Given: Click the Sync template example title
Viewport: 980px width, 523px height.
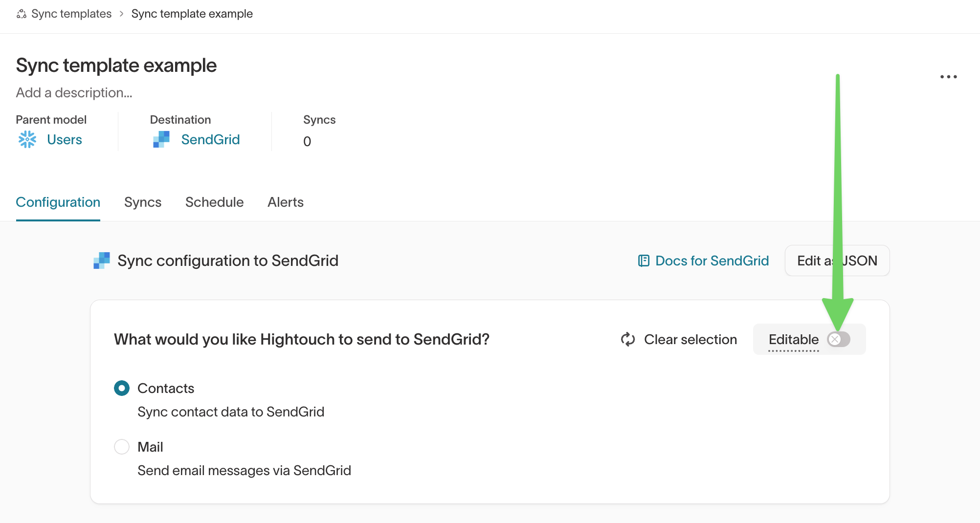Looking at the screenshot, I should 116,65.
